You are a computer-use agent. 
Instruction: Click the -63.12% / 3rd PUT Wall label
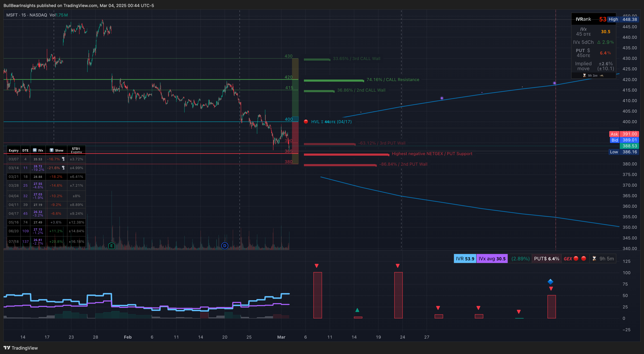tap(382, 143)
